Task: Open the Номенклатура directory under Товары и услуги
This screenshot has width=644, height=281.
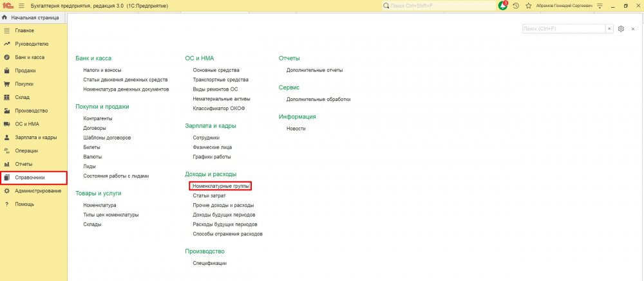Action: pos(99,205)
